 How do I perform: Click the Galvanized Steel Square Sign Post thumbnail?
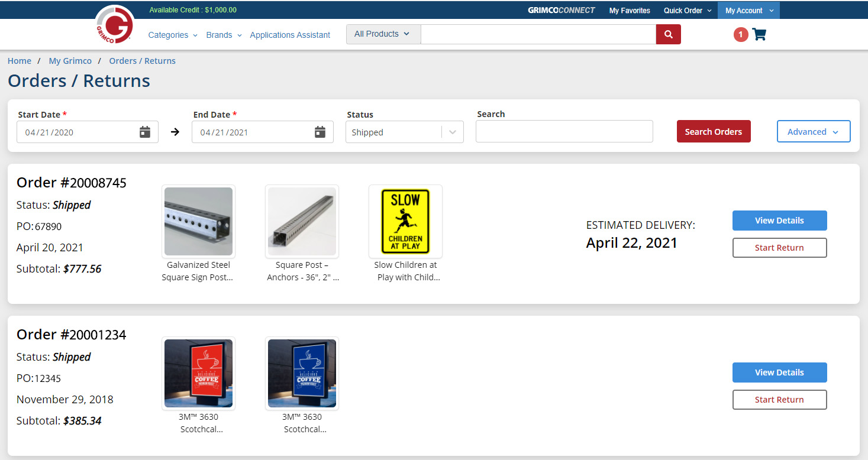198,222
